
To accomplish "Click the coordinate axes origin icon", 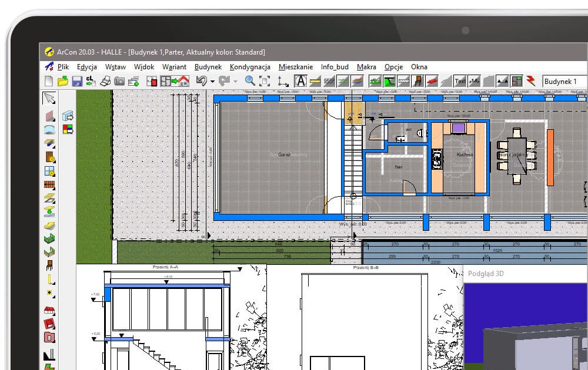I will pyautogui.click(x=282, y=81).
